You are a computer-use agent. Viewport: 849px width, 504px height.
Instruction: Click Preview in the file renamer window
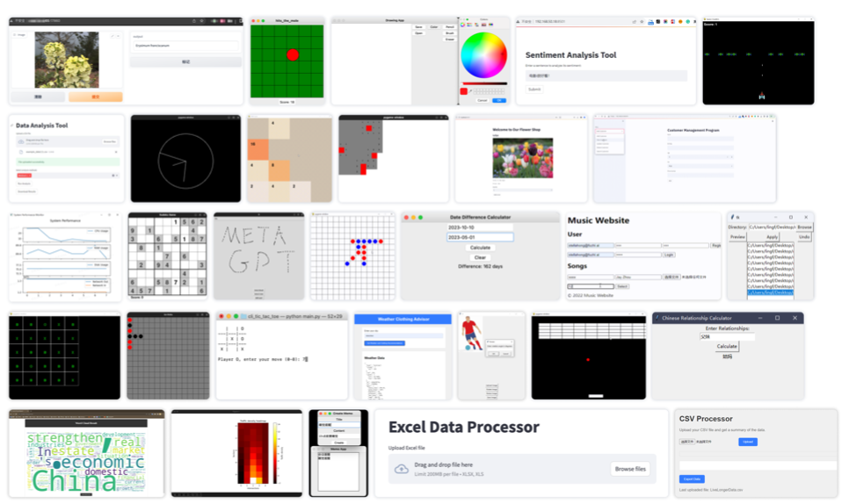click(x=737, y=237)
